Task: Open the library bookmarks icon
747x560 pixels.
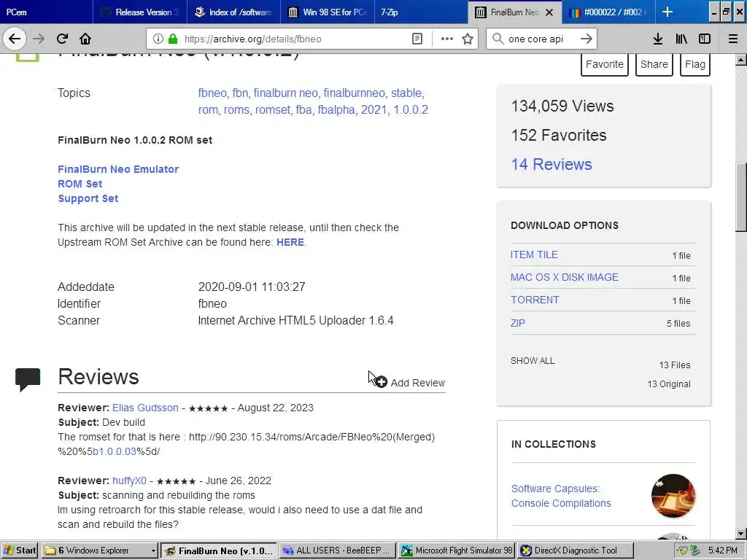Action: [x=681, y=39]
